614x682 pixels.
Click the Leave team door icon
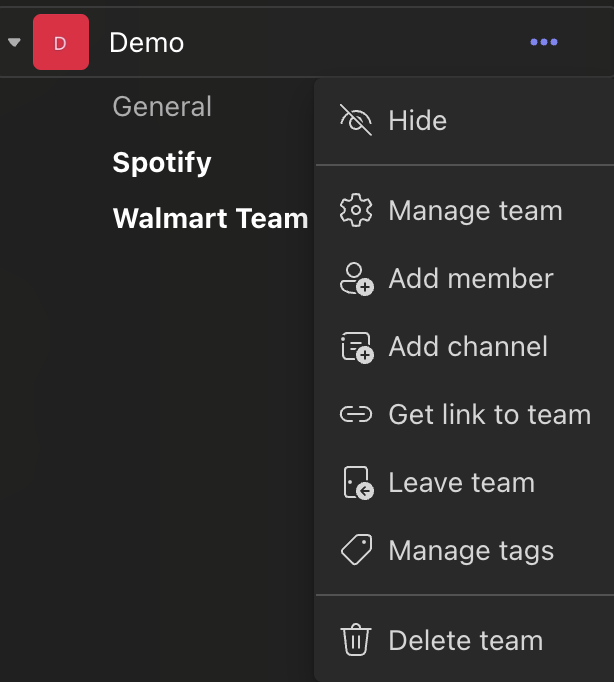click(356, 483)
